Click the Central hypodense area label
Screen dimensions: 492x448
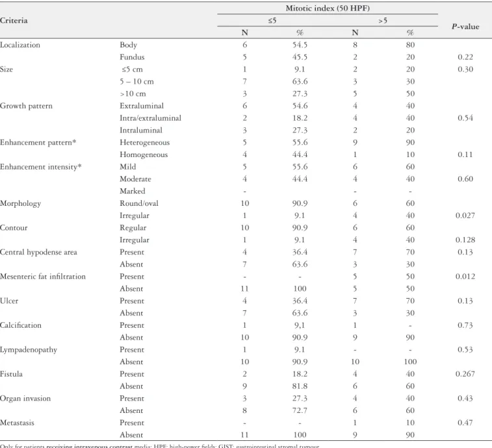point(38,252)
